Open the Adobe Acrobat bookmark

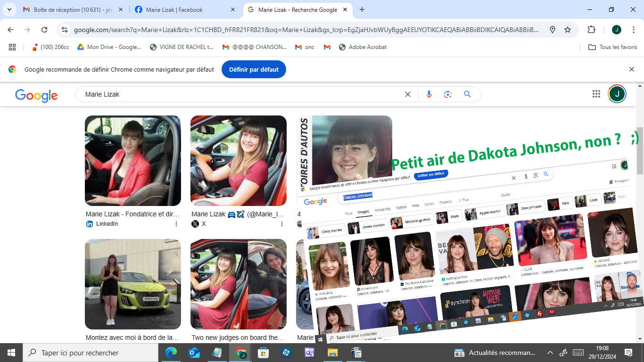pos(363,47)
